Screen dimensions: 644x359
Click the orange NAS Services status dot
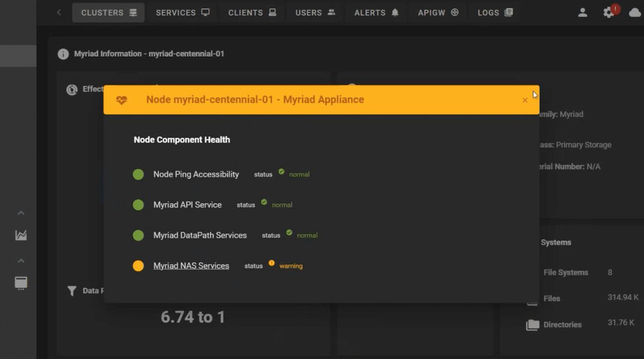pyautogui.click(x=138, y=266)
